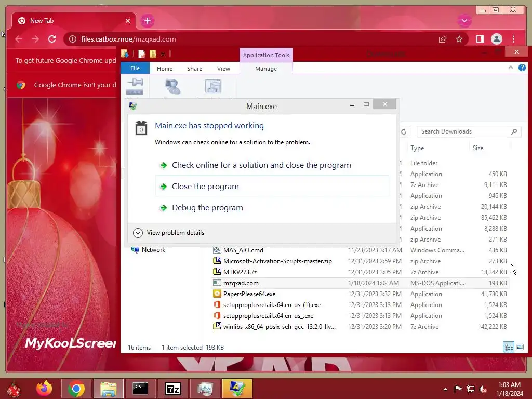Open the Share ribbon tab
This screenshot has height=399, width=532.
pos(194,69)
